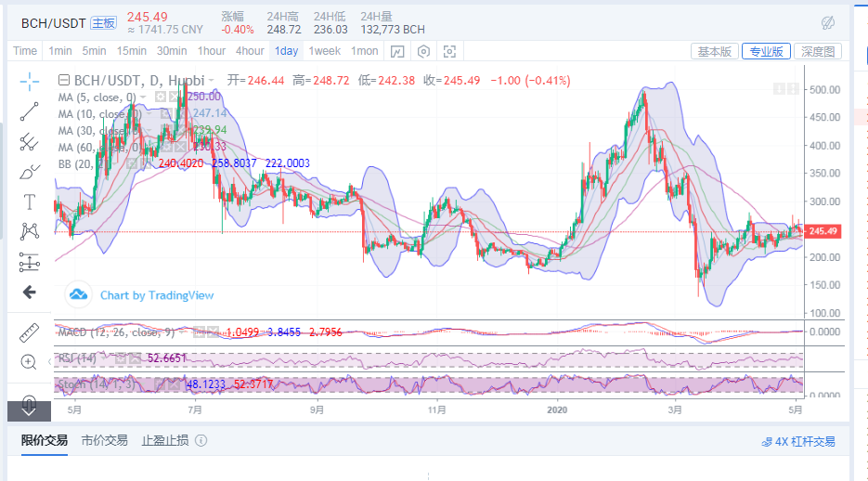Select the trend line drawing tool
868x481 pixels.
[x=30, y=111]
